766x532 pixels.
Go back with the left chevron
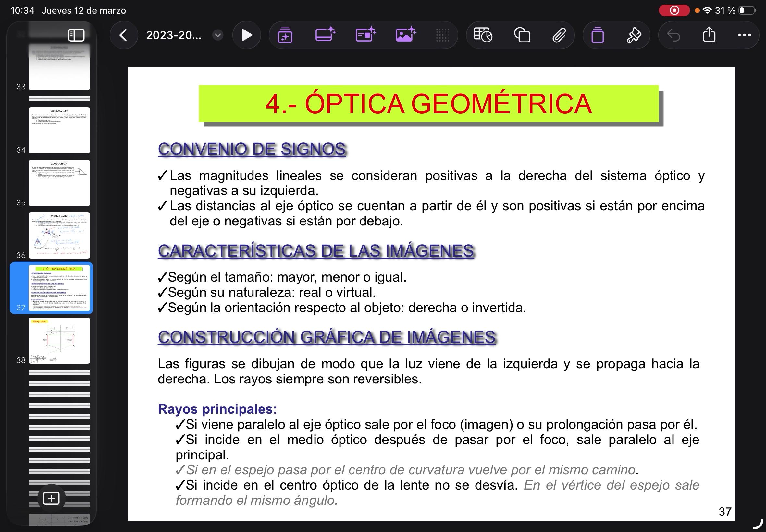pos(123,35)
